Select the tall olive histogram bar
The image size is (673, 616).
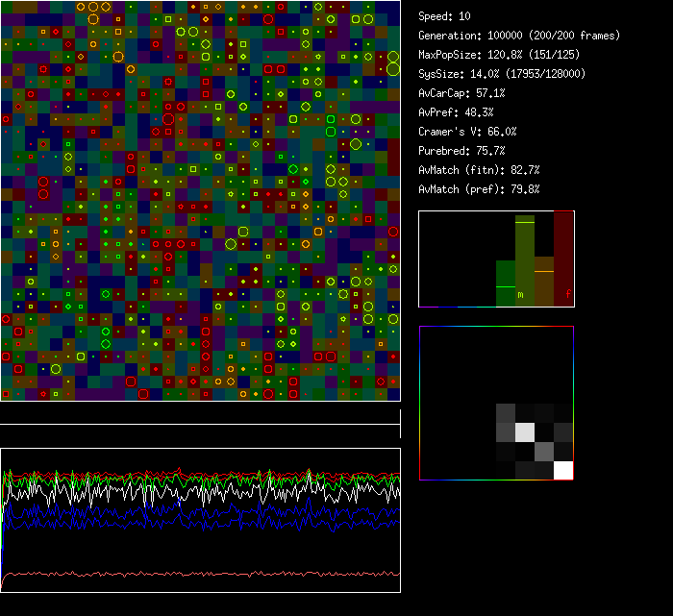[525, 261]
